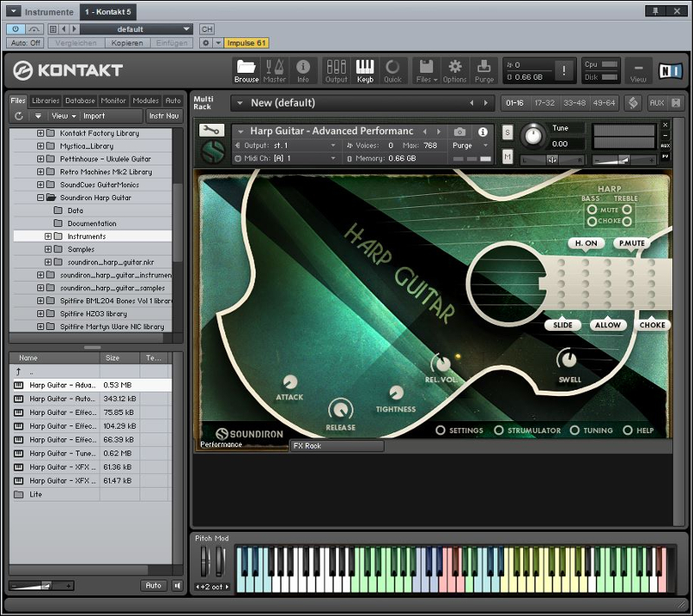Open Kontakt Options gear
Image resolution: width=693 pixels, height=616 pixels.
point(455,71)
